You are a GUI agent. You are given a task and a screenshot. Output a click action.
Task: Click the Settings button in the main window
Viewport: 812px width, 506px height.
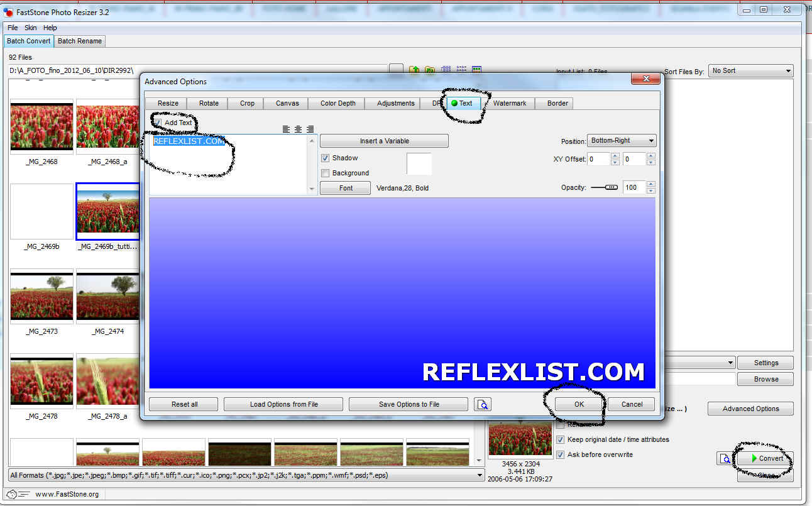[x=765, y=363]
